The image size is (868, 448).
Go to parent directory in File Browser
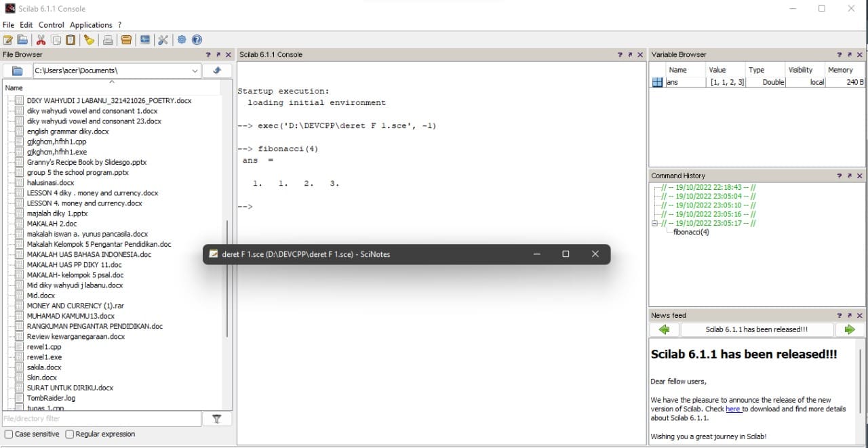click(217, 70)
